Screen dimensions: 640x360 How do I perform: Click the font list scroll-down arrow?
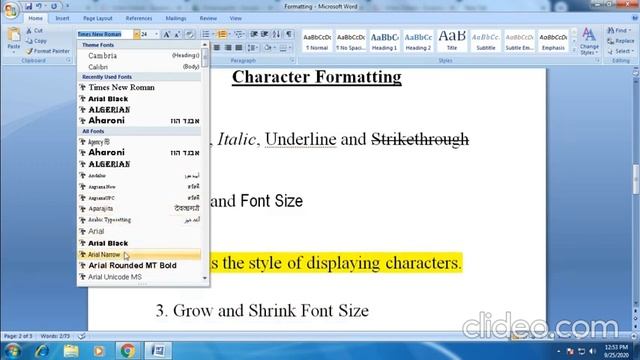click(205, 278)
